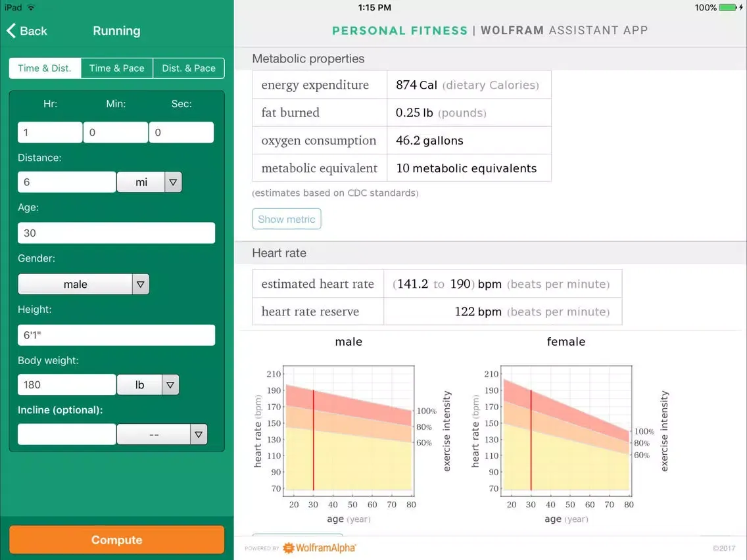Click the estimates based on CDC standards note

coord(335,193)
